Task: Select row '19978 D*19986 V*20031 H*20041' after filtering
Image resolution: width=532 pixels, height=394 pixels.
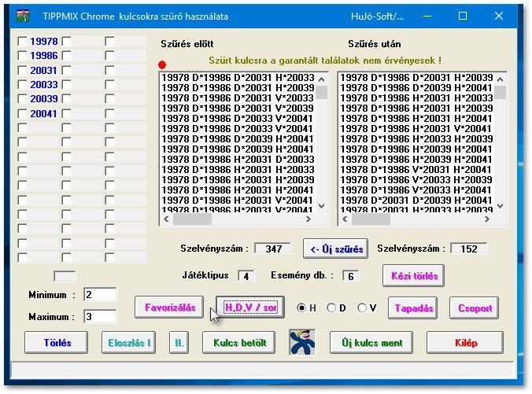Action: click(x=416, y=169)
